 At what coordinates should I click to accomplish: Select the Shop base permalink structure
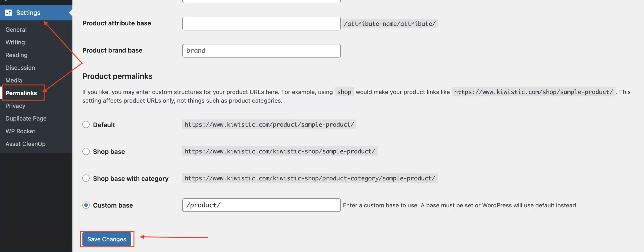(x=86, y=151)
